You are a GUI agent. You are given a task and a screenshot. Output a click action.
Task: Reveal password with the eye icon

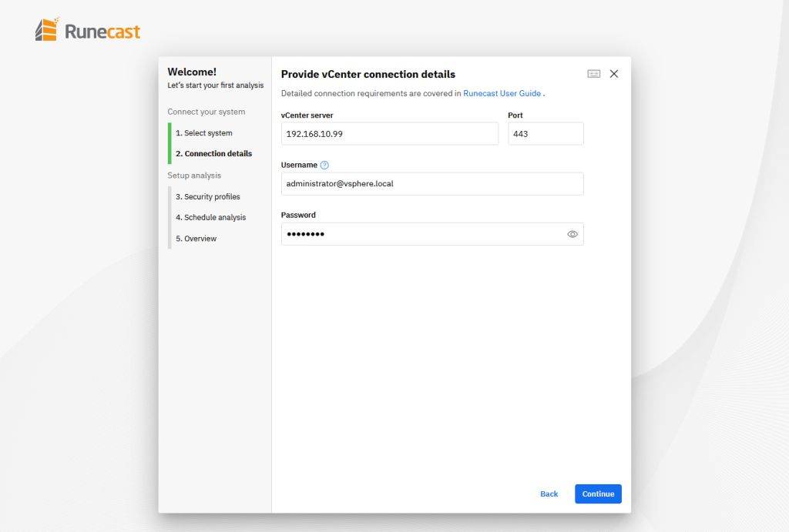tap(572, 234)
